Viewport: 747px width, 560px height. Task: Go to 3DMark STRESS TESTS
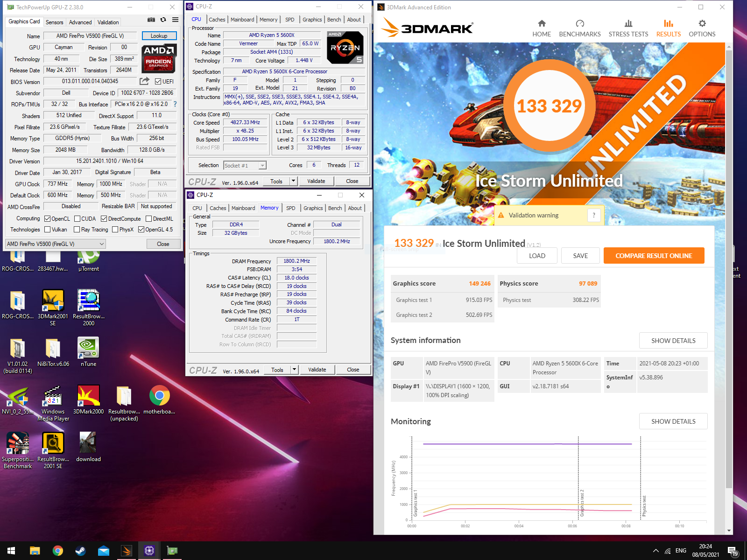coord(628,28)
